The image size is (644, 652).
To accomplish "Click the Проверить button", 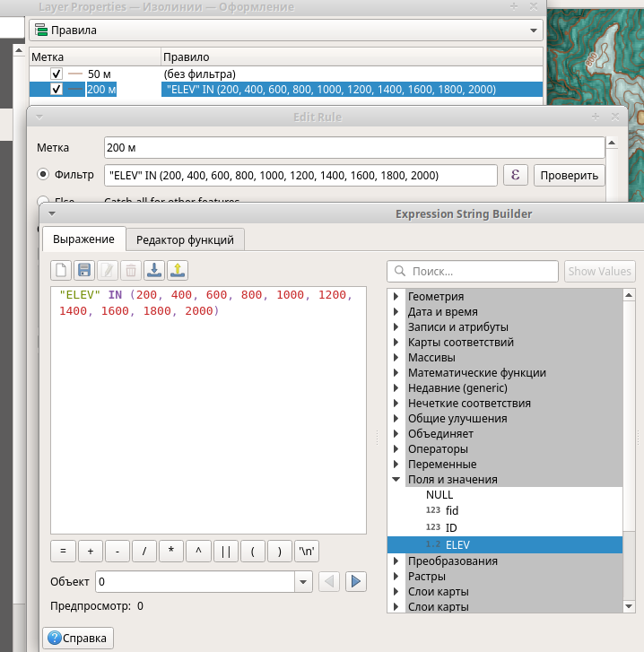I will tap(570, 175).
